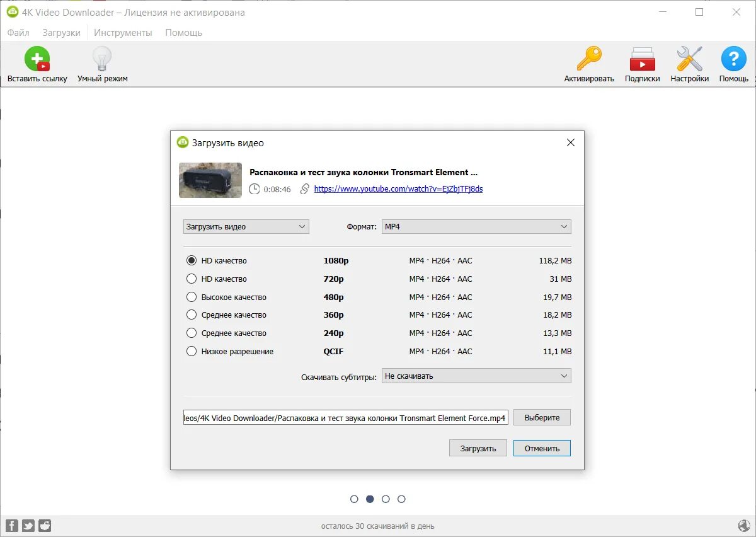Click the globe icon in status bar
Screen dimensions: 756x537
tap(743, 526)
